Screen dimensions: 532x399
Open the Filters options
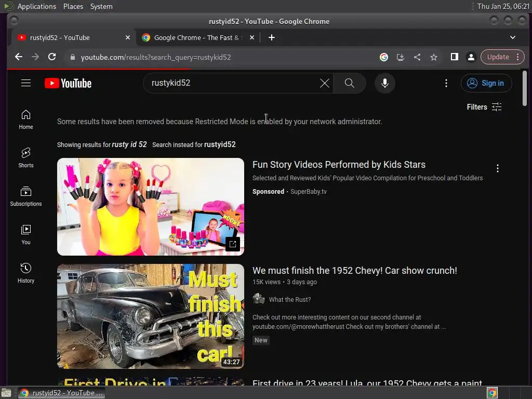(484, 107)
